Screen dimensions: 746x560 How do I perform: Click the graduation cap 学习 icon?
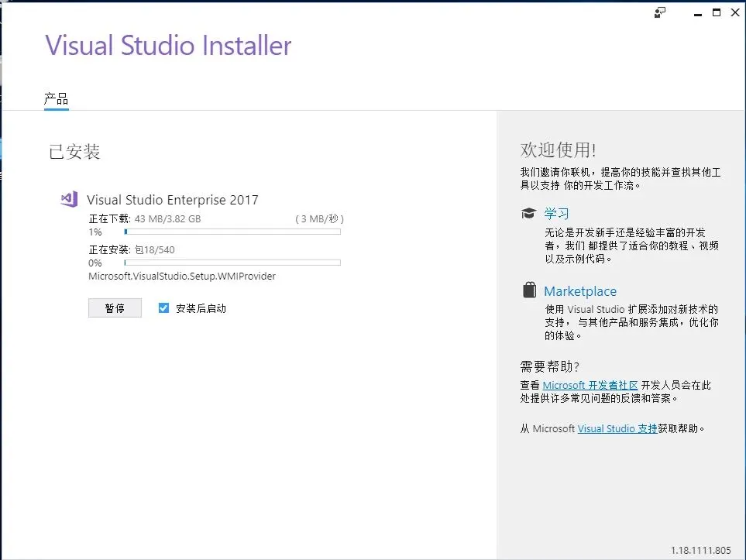(x=528, y=213)
